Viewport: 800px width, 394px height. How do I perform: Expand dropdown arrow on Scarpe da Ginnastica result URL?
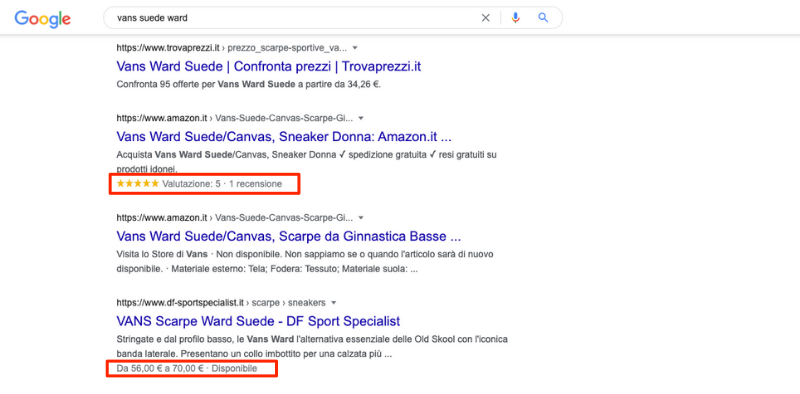click(361, 218)
